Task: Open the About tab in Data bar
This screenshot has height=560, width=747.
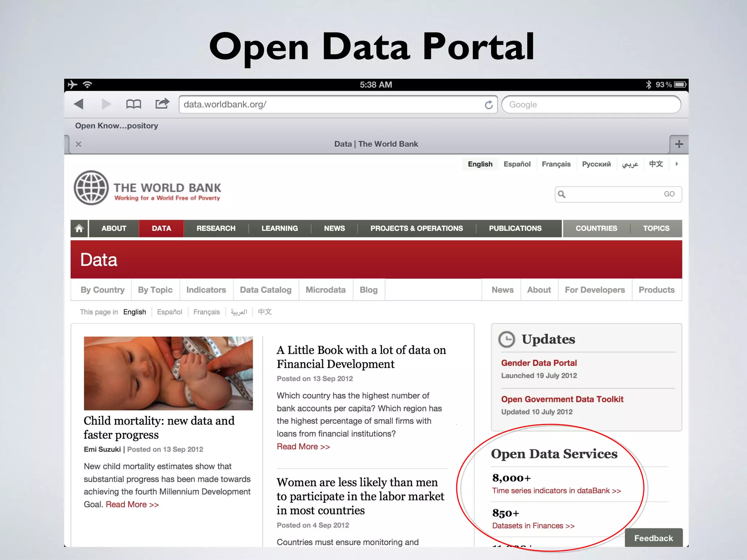Action: (539, 290)
